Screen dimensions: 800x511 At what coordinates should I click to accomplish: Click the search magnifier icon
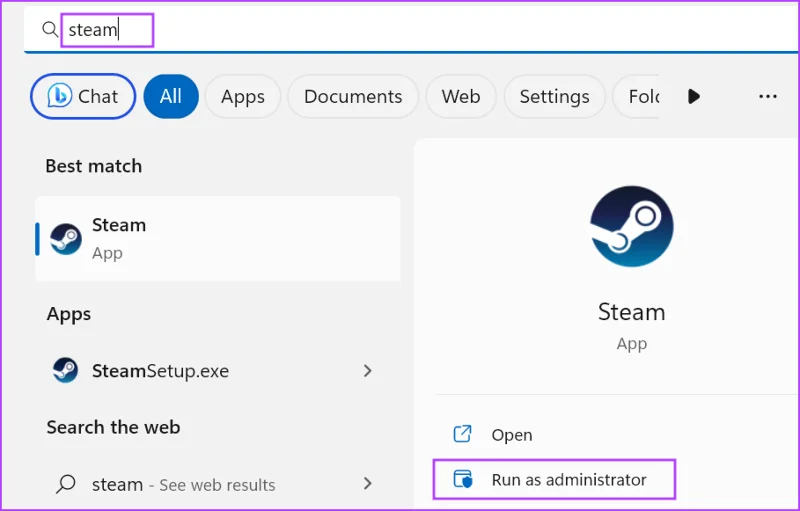(49, 30)
